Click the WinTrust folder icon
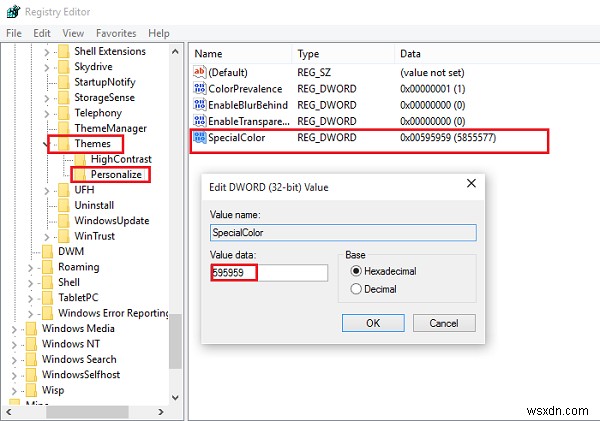This screenshot has height=421, width=600. pos(64,236)
